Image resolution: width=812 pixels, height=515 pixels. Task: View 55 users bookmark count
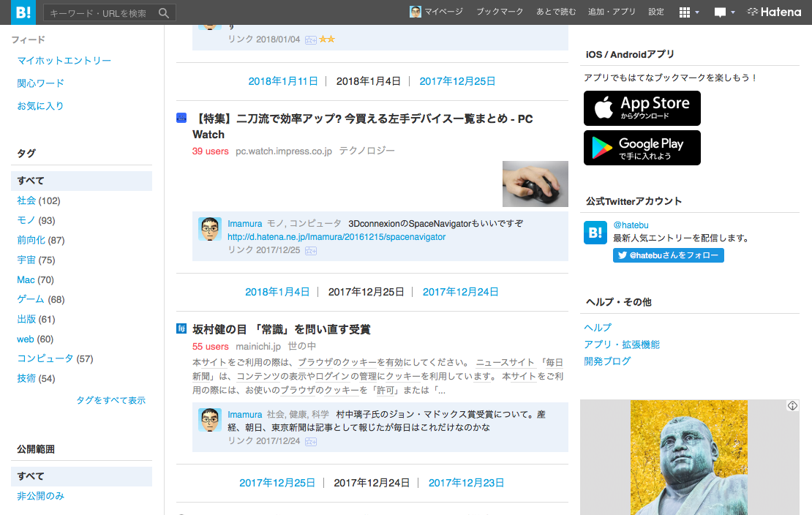(x=210, y=347)
